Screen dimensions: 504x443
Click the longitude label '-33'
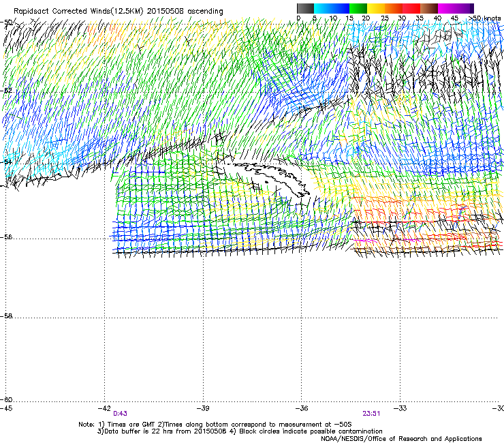(x=400, y=408)
